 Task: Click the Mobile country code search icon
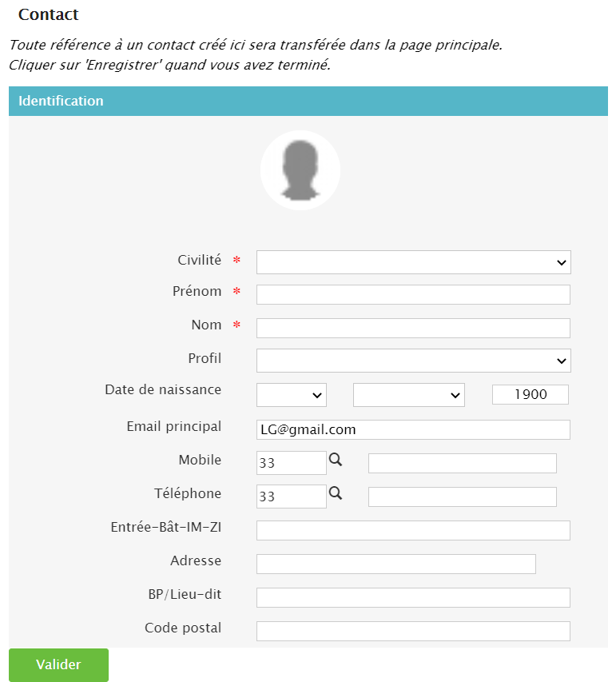(x=336, y=460)
